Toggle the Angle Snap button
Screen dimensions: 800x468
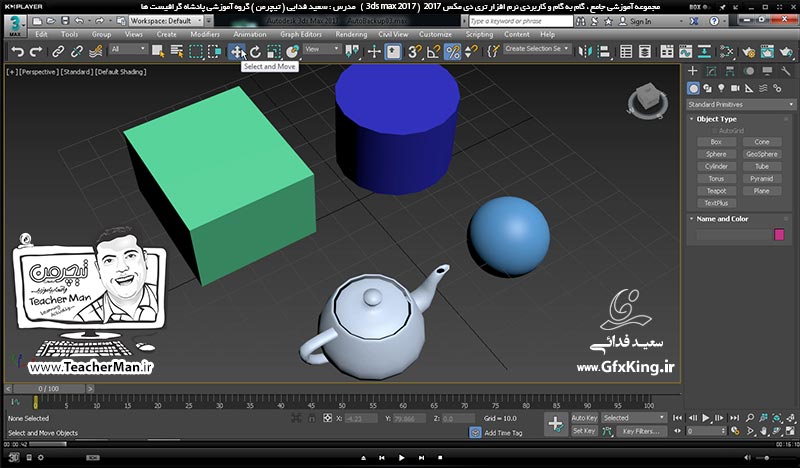click(x=434, y=52)
